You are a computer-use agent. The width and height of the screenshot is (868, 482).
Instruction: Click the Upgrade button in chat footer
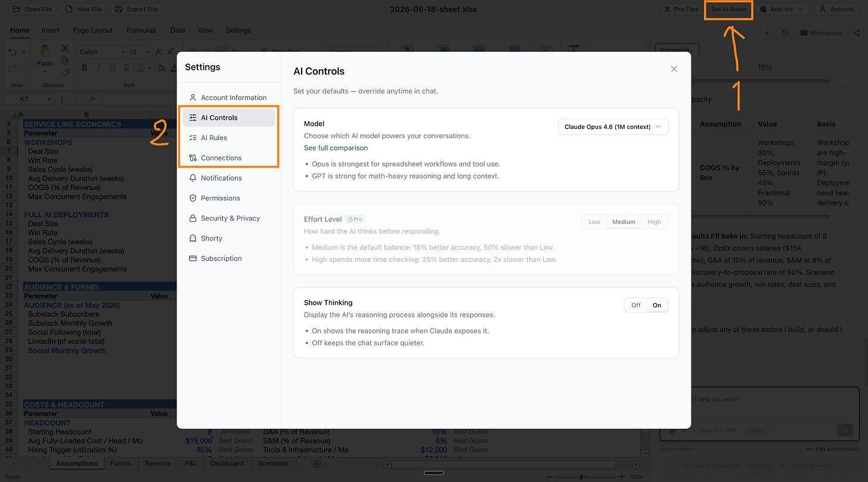pyautogui.click(x=759, y=465)
